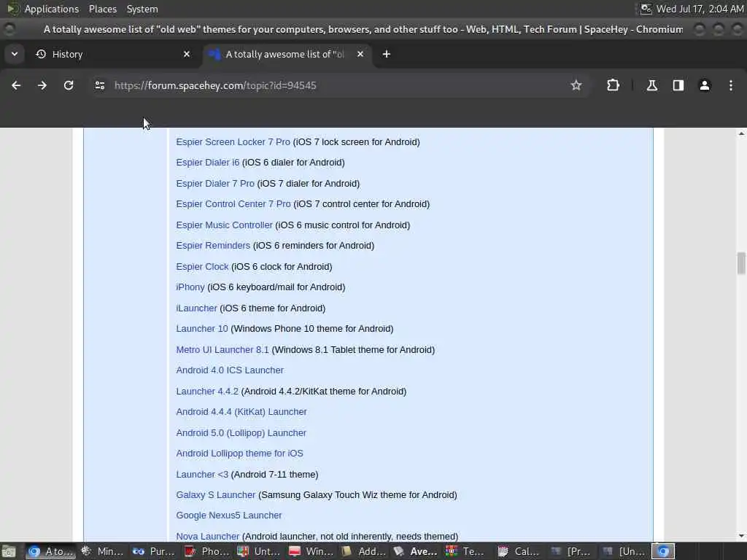747x560 pixels.
Task: Open the Places menu
Action: point(102,9)
